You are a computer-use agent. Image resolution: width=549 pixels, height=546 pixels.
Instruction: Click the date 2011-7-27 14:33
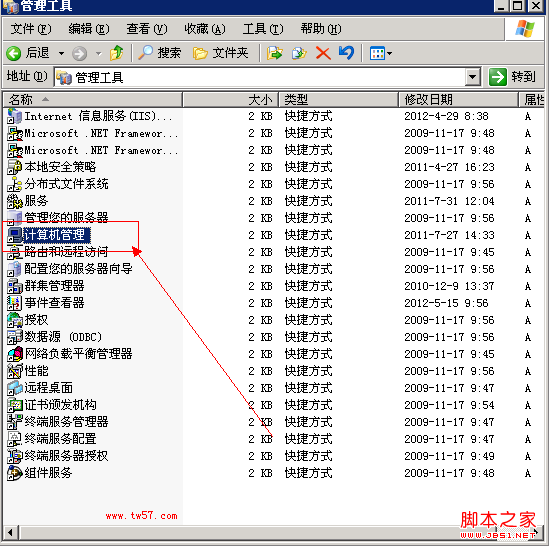[x=449, y=235]
